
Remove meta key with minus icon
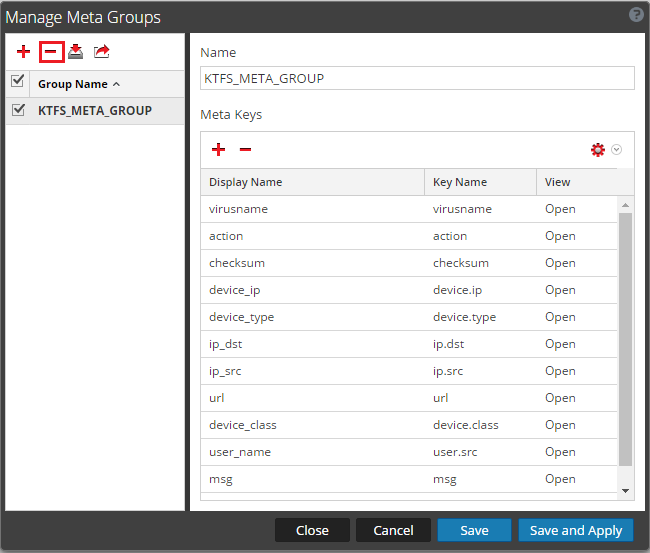click(245, 150)
